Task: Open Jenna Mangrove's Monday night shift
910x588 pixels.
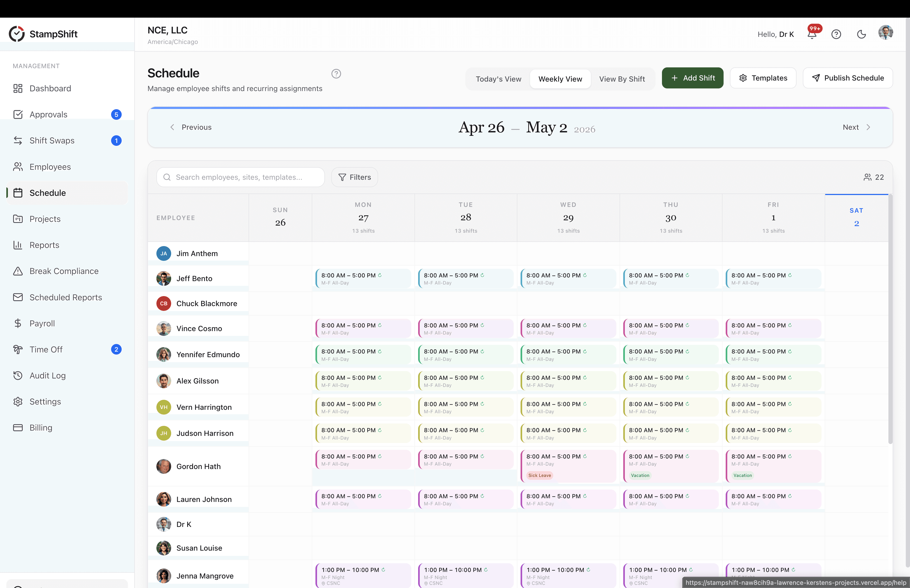Action: point(363,576)
